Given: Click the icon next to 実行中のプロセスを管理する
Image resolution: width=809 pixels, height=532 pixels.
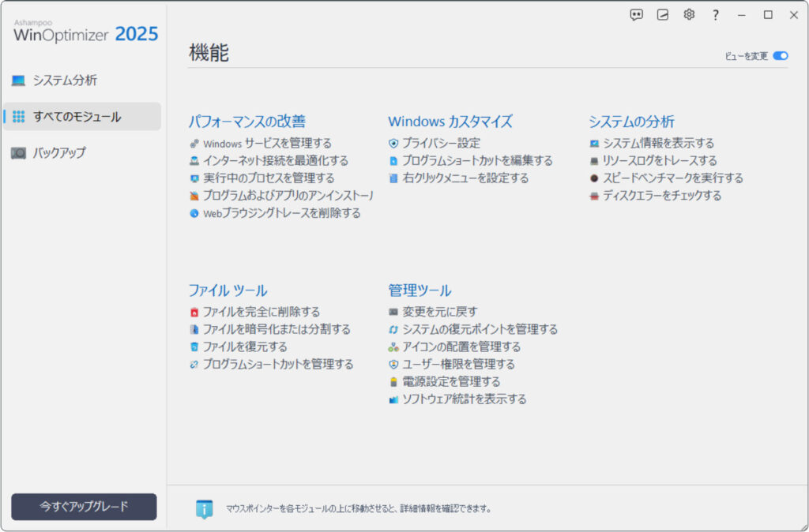Looking at the screenshot, I should 194,178.
